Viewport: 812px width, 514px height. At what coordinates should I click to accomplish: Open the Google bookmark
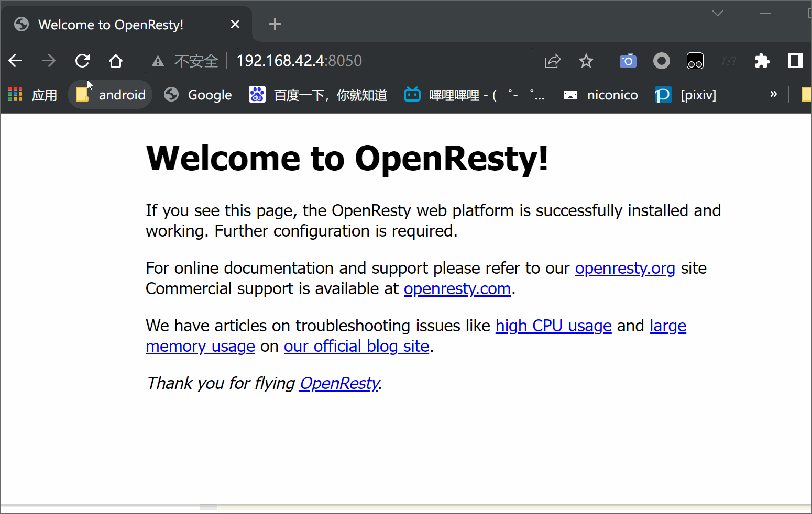coord(198,95)
